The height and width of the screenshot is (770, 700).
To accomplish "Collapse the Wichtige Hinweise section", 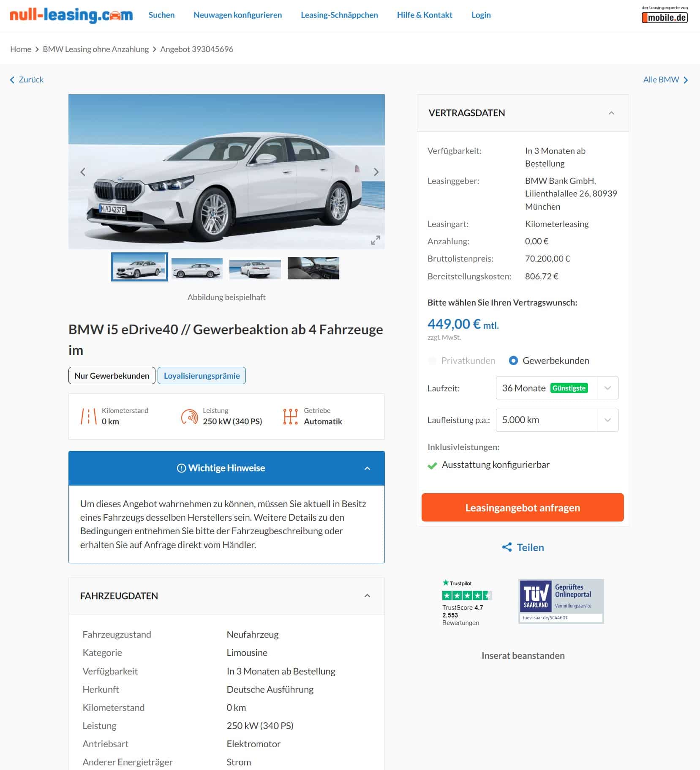I will point(367,468).
